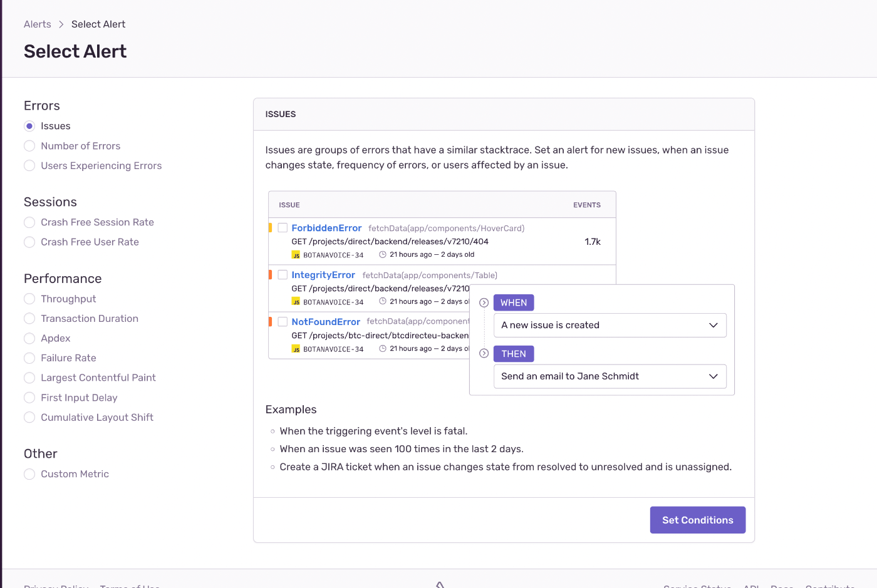Screen dimensions: 877x588
Task: Pick the Apdex radio option
Action: [29, 339]
